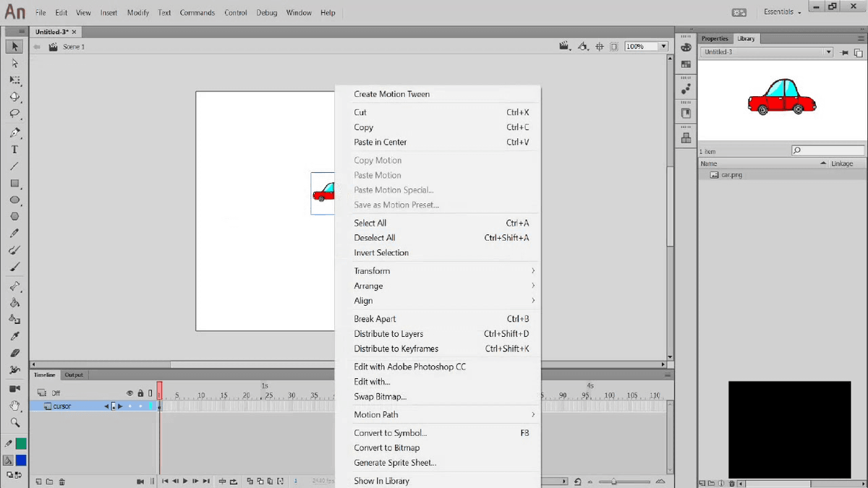Pick the Eyedropper tool
The height and width of the screenshot is (488, 868).
coord(14,336)
